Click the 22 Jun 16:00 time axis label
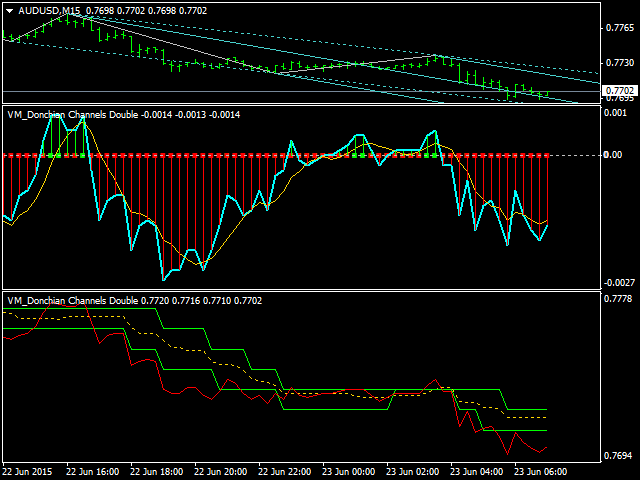The height and width of the screenshot is (480, 640). click(x=93, y=472)
